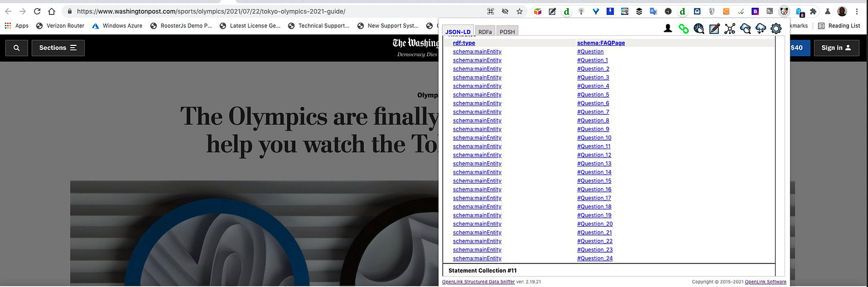868x287 pixels.
Task: Open the #Question_24 link
Action: coord(595,258)
